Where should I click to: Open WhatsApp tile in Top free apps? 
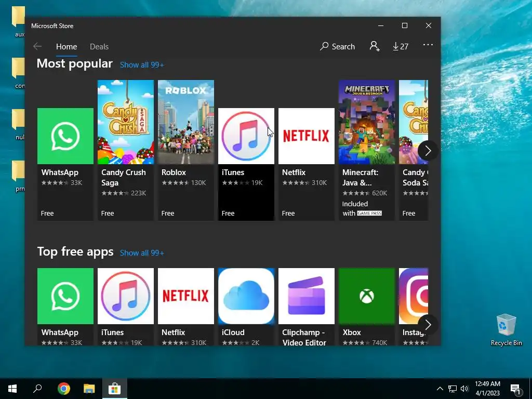[x=65, y=307]
